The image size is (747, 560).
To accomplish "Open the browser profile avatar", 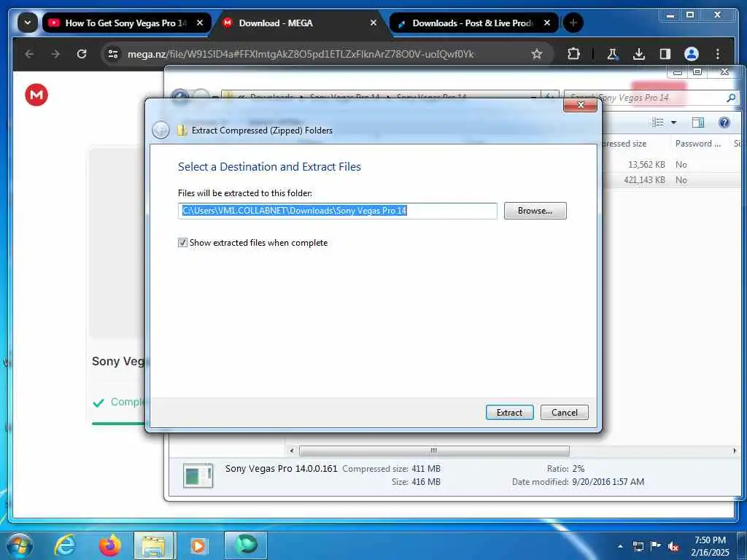I will tap(692, 54).
